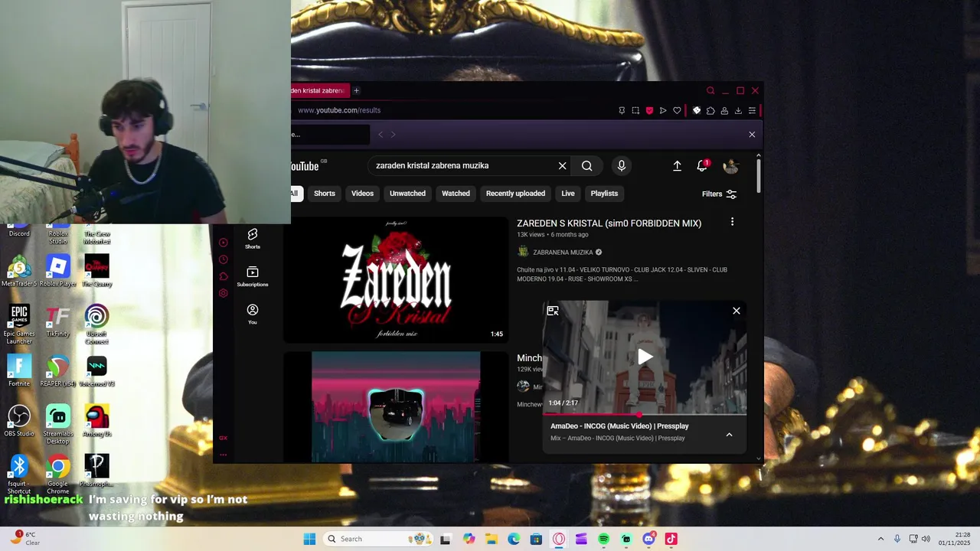
Task: Close the YouTube miniplayer
Action: 737,311
